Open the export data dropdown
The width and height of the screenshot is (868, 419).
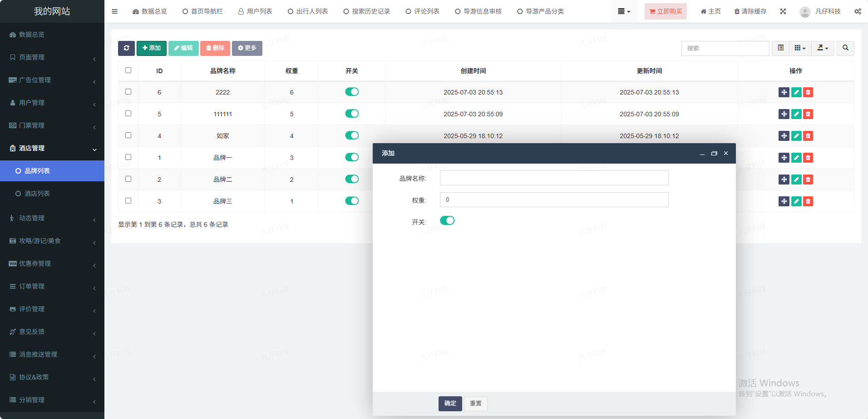coord(823,48)
